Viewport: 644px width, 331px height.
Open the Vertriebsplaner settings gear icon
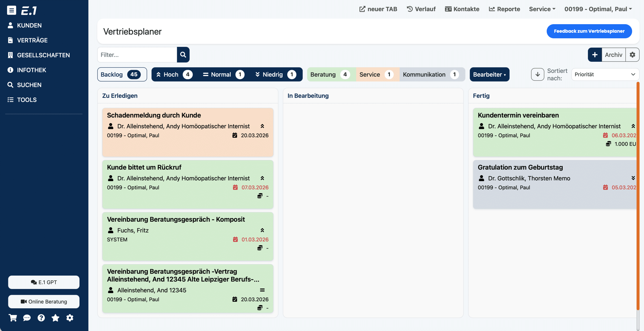coord(632,55)
